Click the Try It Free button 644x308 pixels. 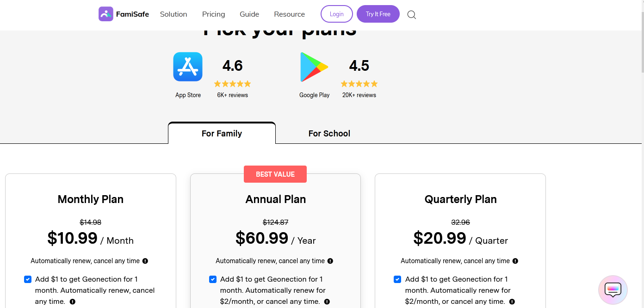point(378,14)
